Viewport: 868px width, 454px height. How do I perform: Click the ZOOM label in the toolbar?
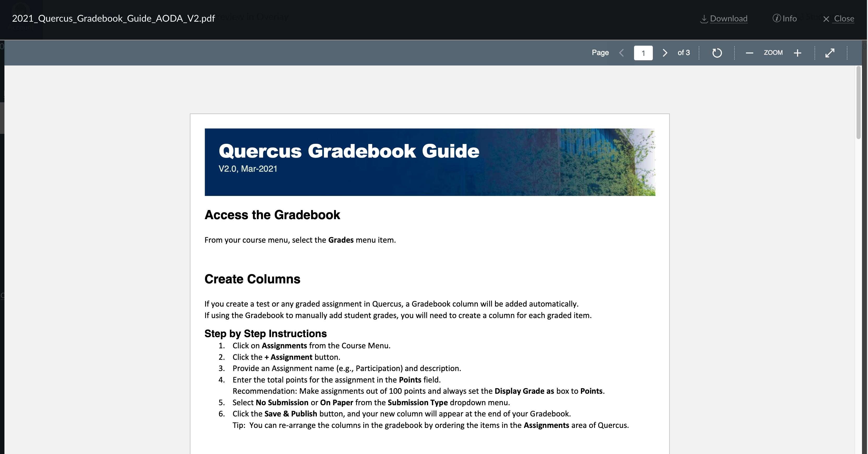[x=773, y=53]
